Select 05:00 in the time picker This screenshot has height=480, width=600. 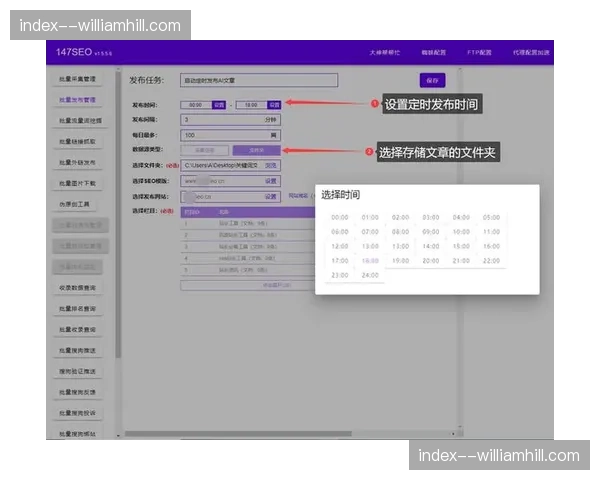491,217
